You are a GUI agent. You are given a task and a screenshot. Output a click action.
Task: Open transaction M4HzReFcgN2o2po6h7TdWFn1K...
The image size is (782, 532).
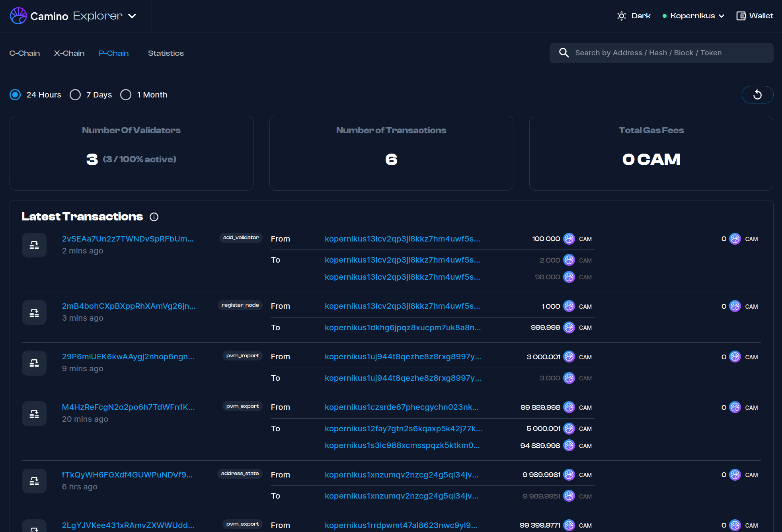[128, 407]
